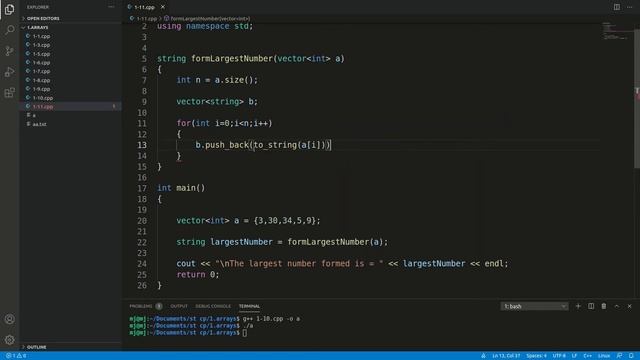Select the Terminal panel tab
The height and width of the screenshot is (360, 640).
click(x=249, y=306)
